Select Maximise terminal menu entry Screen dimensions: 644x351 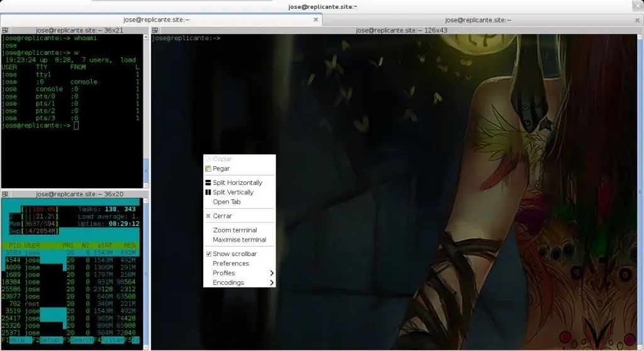coord(240,240)
